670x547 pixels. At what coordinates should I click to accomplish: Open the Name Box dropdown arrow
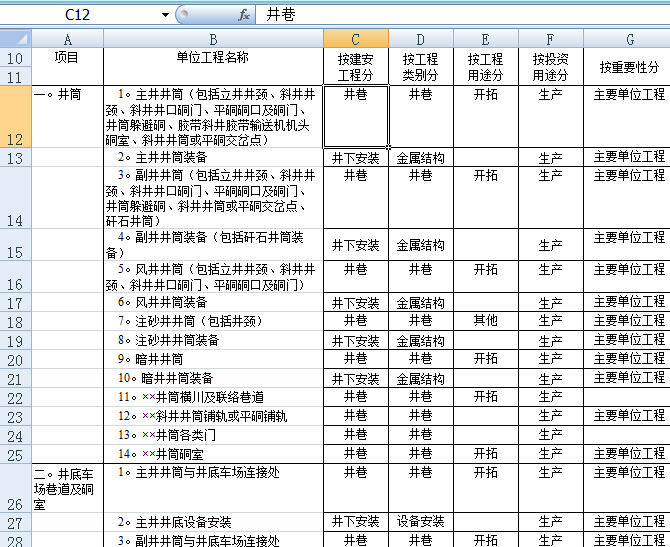click(x=165, y=15)
